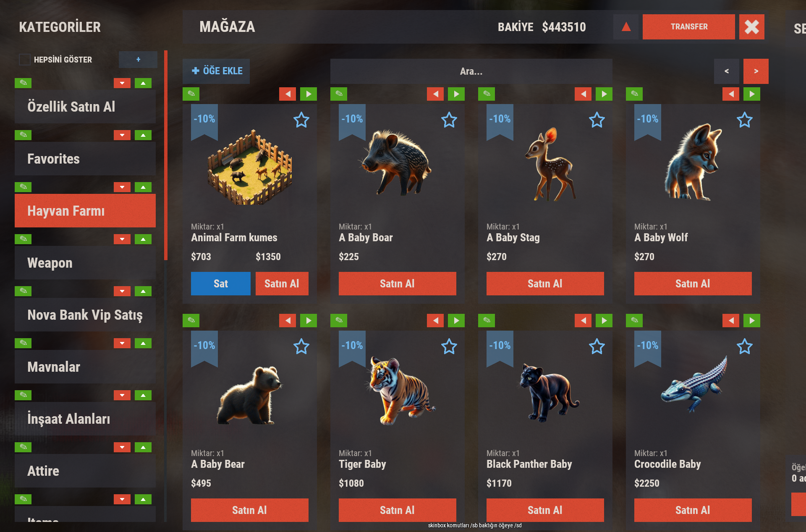Toggle favorite star on Black Panther Baby
The width and height of the screenshot is (806, 532).
pos(597,347)
